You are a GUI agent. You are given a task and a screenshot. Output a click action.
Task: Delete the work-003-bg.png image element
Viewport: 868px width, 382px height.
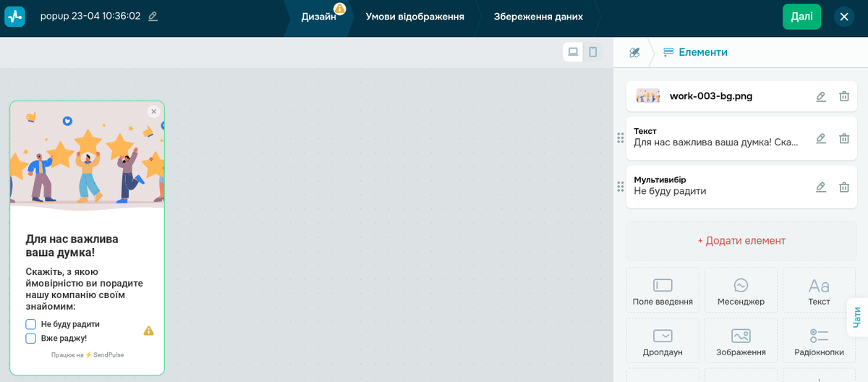point(844,96)
